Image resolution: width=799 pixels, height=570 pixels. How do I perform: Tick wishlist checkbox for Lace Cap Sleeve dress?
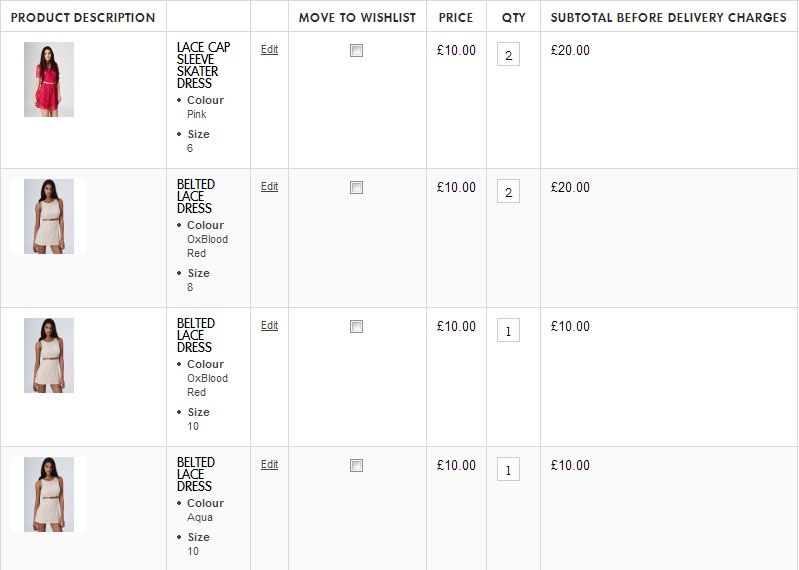tap(356, 51)
